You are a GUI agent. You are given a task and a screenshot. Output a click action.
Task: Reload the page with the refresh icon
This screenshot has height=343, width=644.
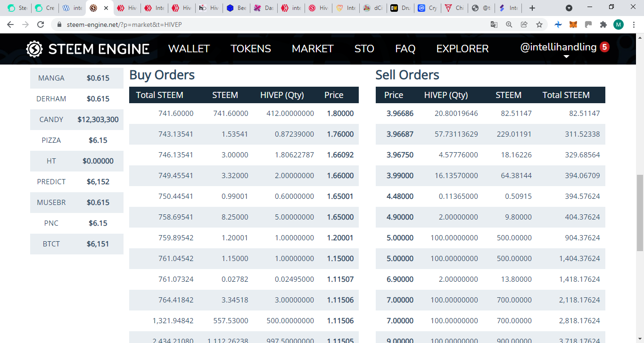click(41, 24)
